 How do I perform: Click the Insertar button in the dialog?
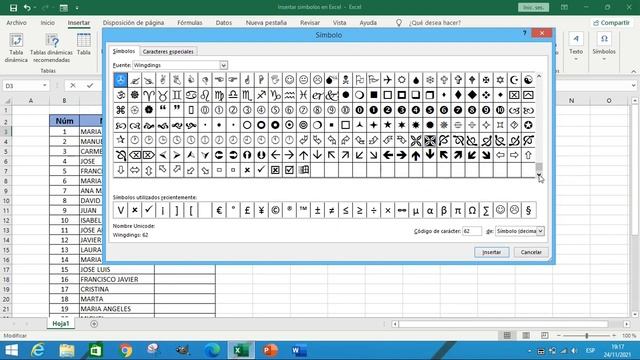[491, 252]
